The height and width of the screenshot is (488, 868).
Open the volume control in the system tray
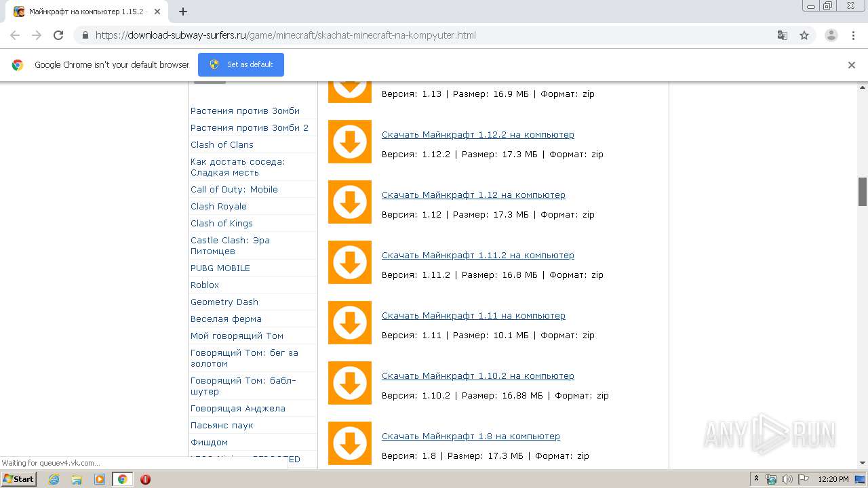tap(787, 479)
